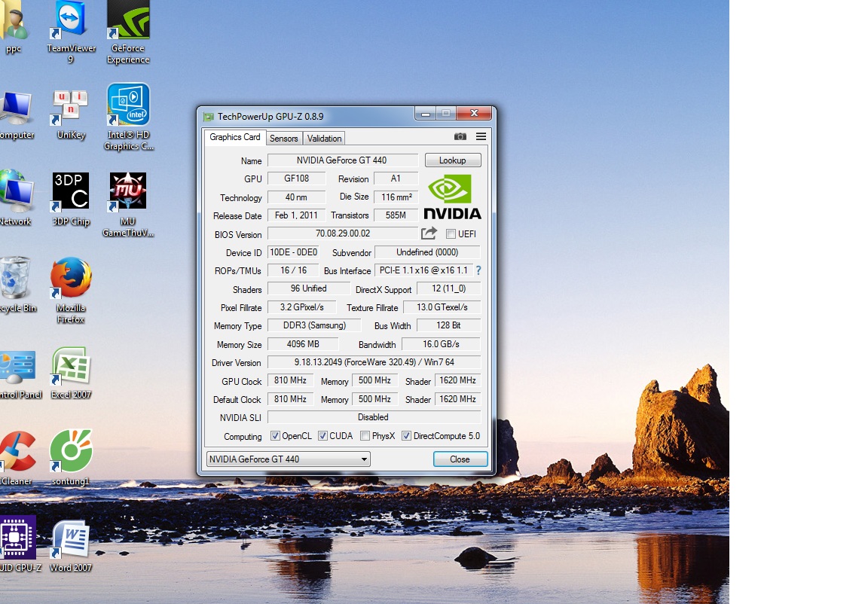Click GPU Clock value 810 MHz
This screenshot has width=868, height=604.
[x=291, y=380]
